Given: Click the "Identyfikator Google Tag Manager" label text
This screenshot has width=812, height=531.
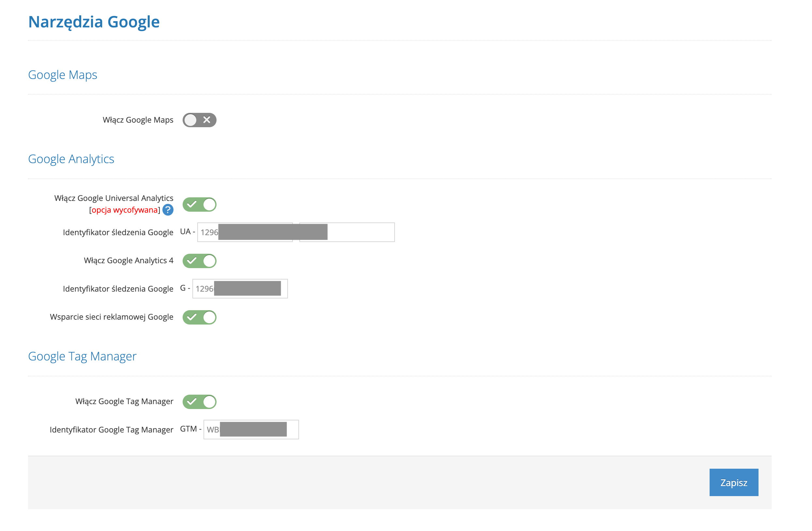Looking at the screenshot, I should click(x=112, y=430).
